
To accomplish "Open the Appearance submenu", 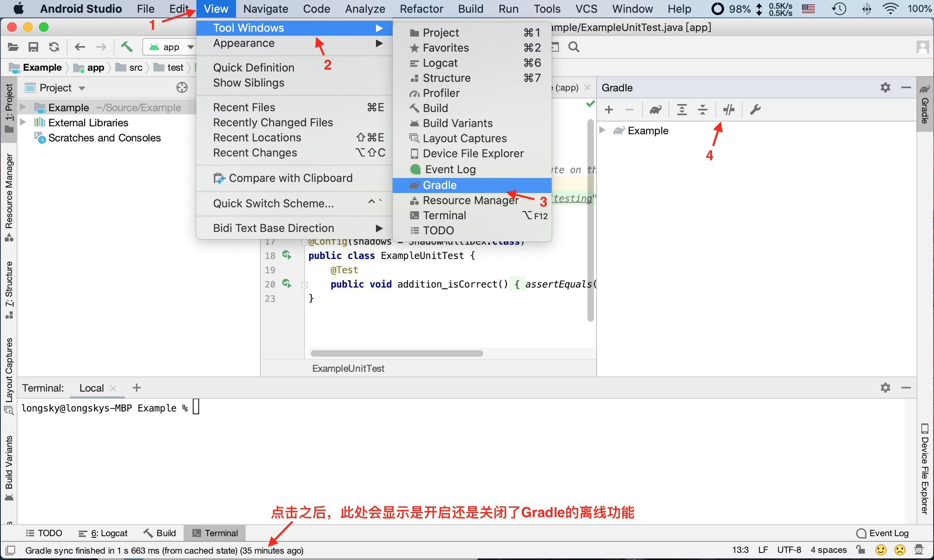I will pyautogui.click(x=295, y=43).
